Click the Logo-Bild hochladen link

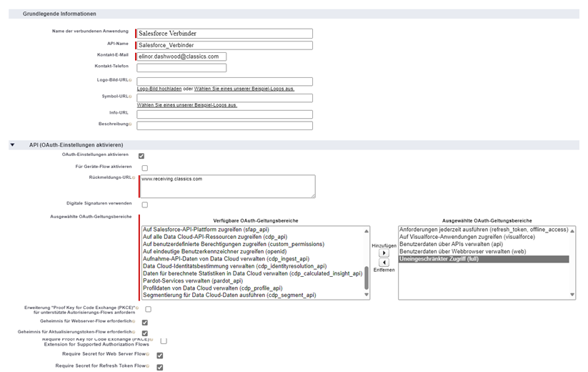pyautogui.click(x=159, y=89)
